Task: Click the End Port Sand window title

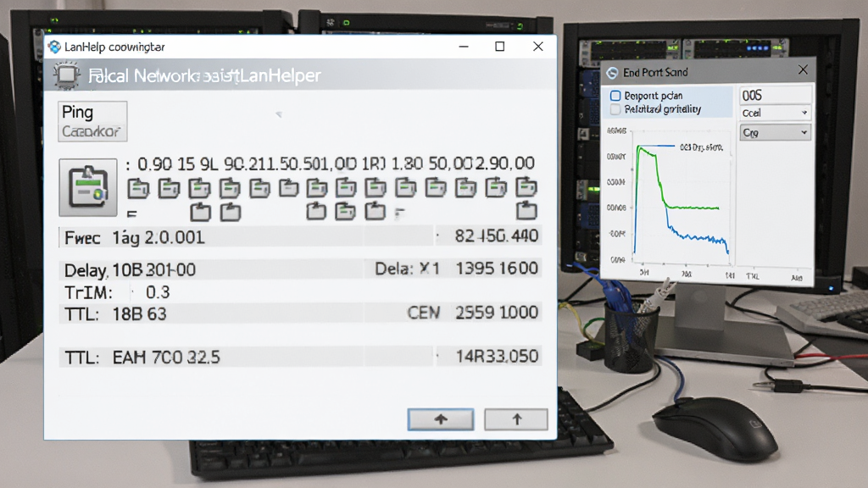Action: pyautogui.click(x=655, y=73)
